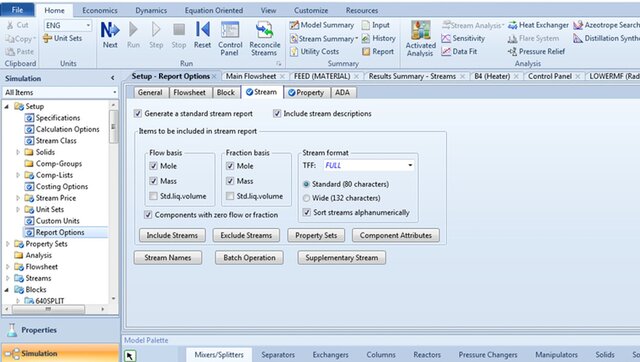Open the History file
Screen dimensions: 640x362
(x=378, y=38)
